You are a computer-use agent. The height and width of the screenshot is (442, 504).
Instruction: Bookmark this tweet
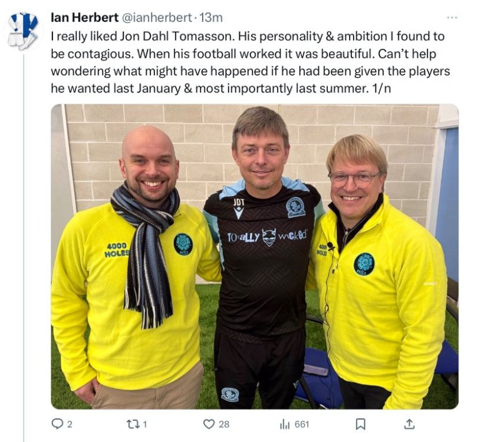coord(360,424)
